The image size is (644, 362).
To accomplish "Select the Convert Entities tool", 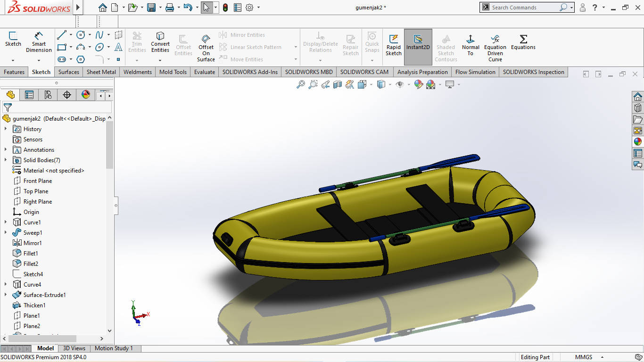I will [x=160, y=42].
